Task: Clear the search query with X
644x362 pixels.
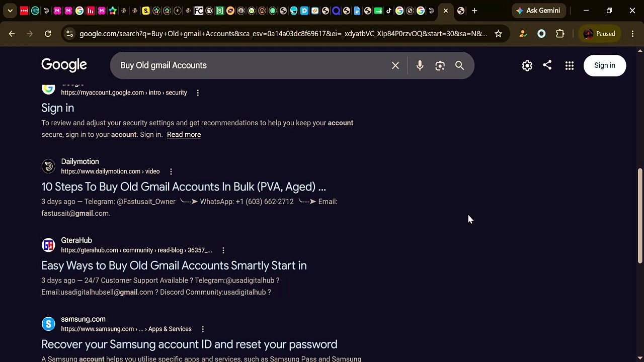Action: coord(395,65)
